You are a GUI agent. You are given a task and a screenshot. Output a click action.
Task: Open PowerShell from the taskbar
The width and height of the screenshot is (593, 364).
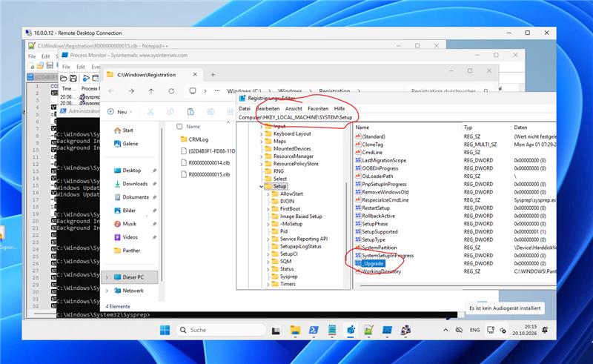tap(314, 330)
